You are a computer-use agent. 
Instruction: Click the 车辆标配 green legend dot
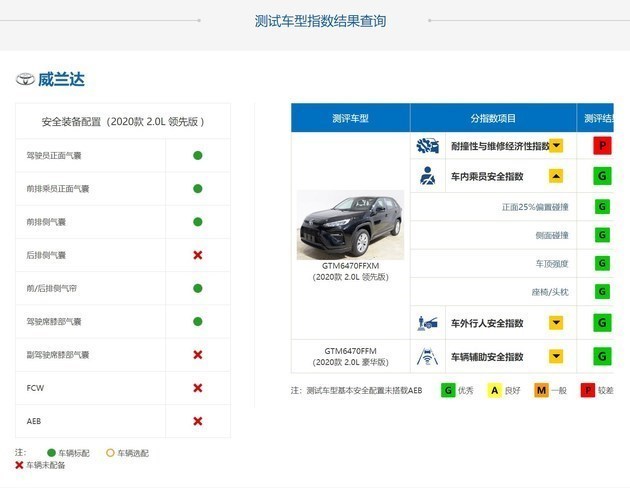click(51, 453)
